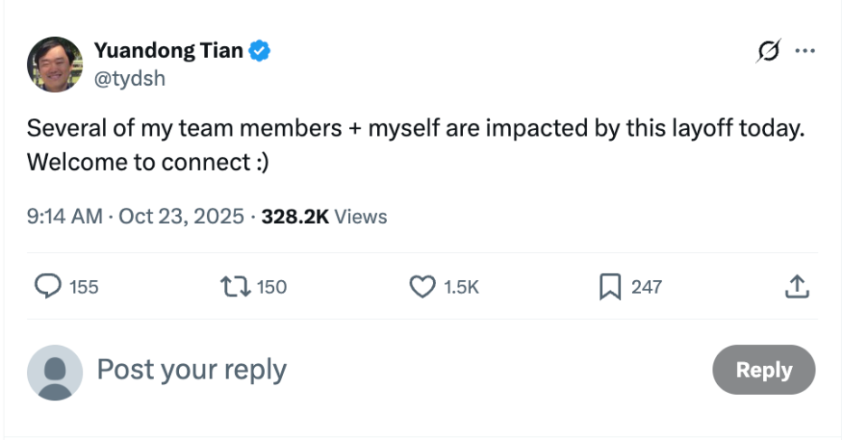Click the reply speech bubble icon
Image resolution: width=868 pixels, height=440 pixels.
click(x=48, y=286)
